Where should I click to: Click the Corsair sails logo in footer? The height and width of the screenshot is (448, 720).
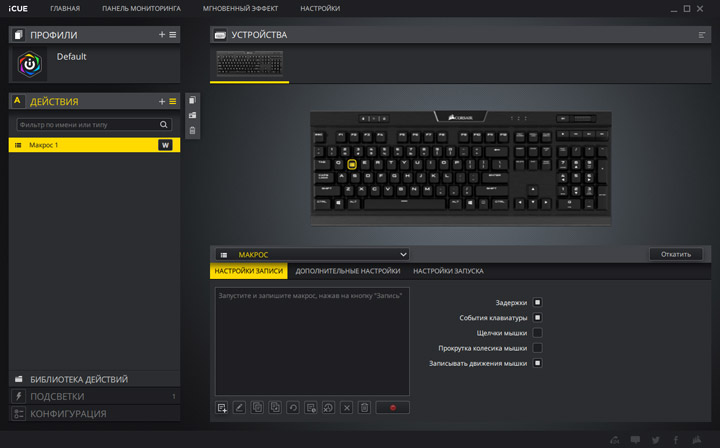click(x=697, y=439)
